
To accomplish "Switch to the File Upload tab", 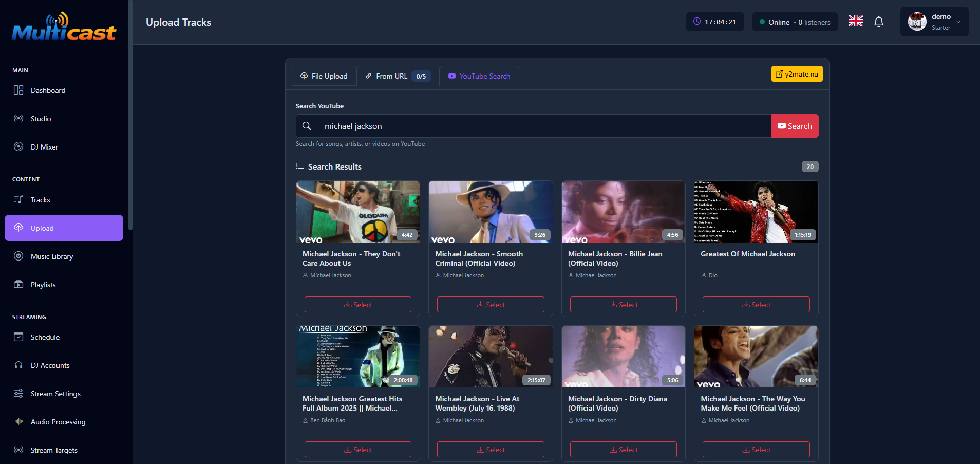I will click(x=324, y=76).
